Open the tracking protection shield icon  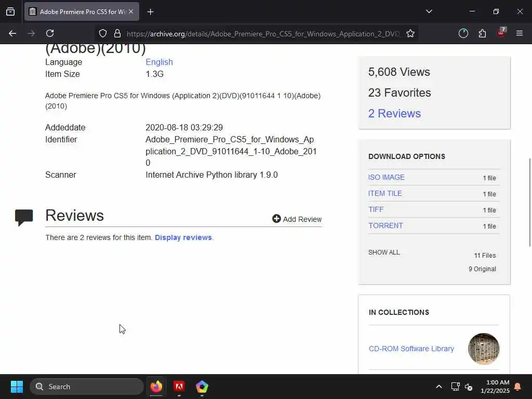[103, 33]
